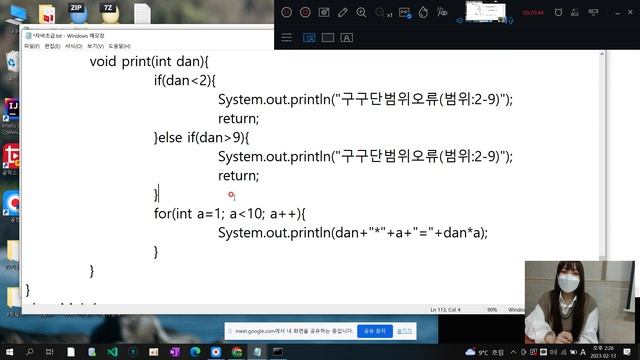The height and width of the screenshot is (360, 640).
Task: Click the Notepad title bar icon
Action: [x=28, y=36]
